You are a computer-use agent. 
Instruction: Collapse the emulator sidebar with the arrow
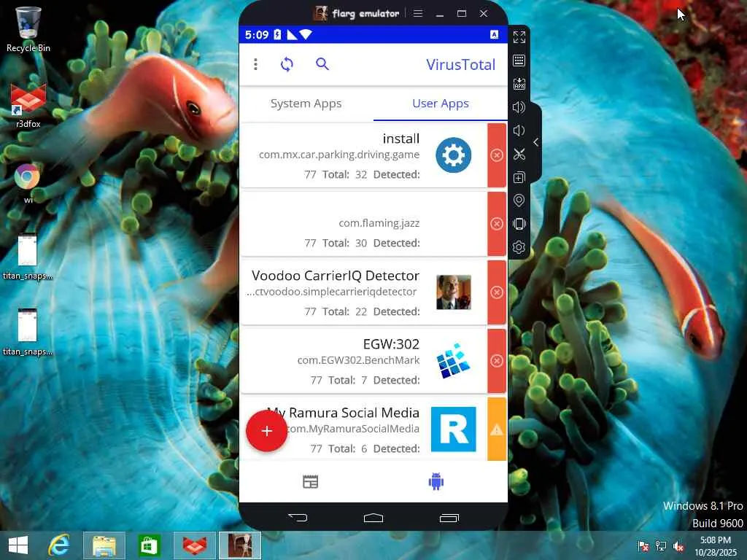tap(536, 142)
